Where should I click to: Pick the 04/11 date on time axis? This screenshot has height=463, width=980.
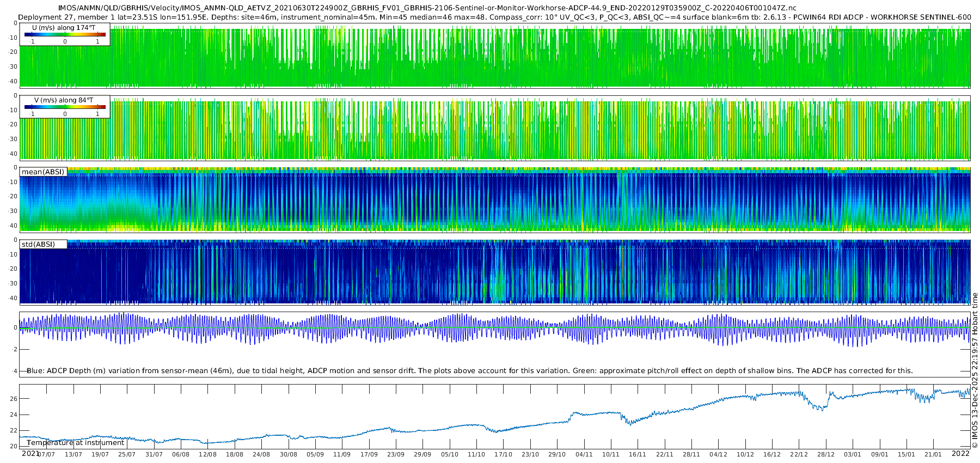584,454
